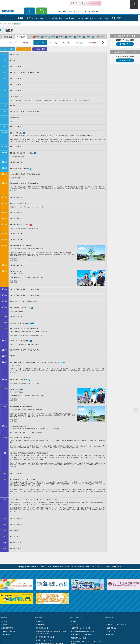Expand 続きを読む for 22:10 太陽、京都で餃る
This screenshot has width=140, height=644.
point(13,373)
